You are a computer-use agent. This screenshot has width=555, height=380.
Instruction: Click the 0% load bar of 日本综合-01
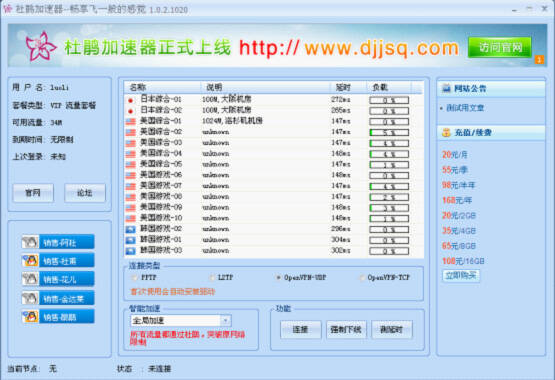click(389, 100)
